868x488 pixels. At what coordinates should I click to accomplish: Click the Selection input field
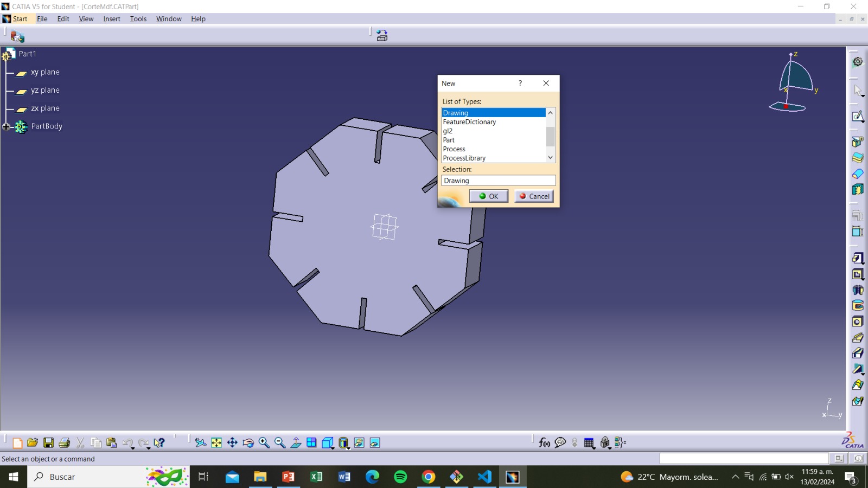[498, 181]
